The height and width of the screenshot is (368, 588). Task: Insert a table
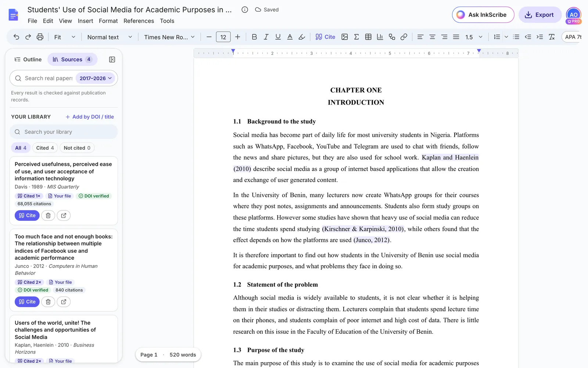(x=368, y=37)
